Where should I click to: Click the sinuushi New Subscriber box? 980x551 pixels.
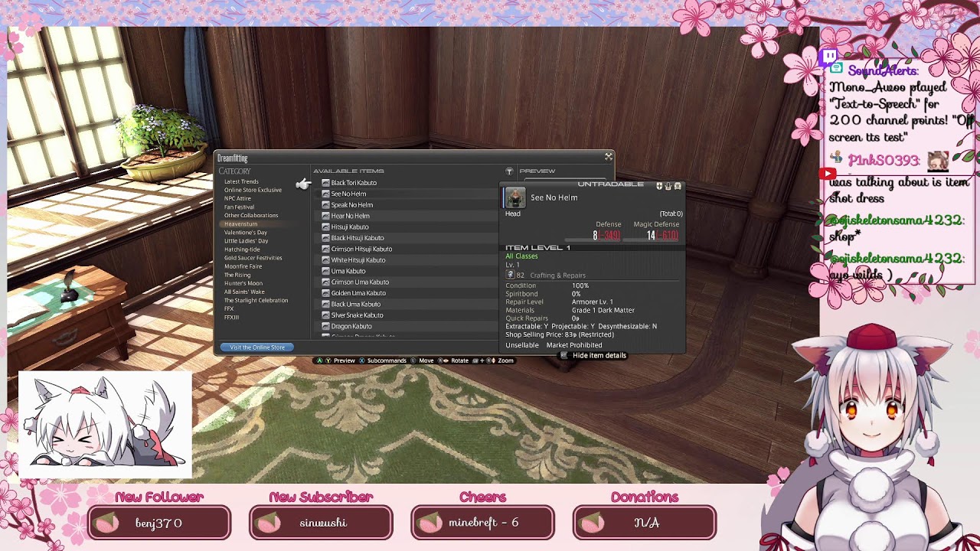tap(321, 523)
